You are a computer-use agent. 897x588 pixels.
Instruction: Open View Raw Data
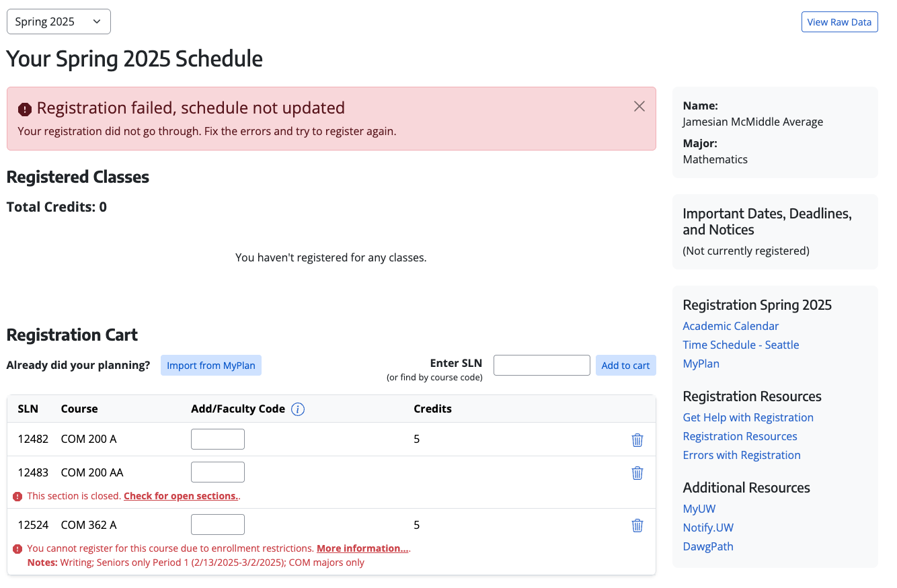pyautogui.click(x=839, y=22)
